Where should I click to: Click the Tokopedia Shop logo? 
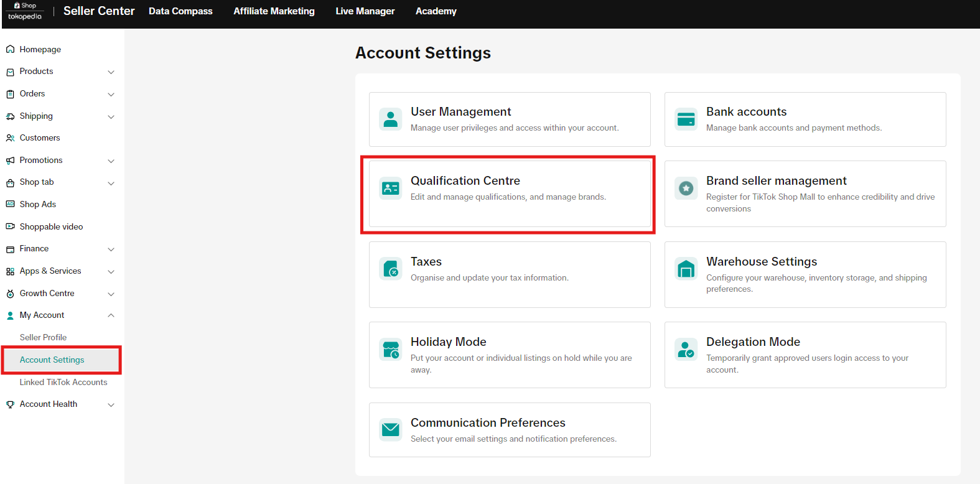click(x=25, y=11)
